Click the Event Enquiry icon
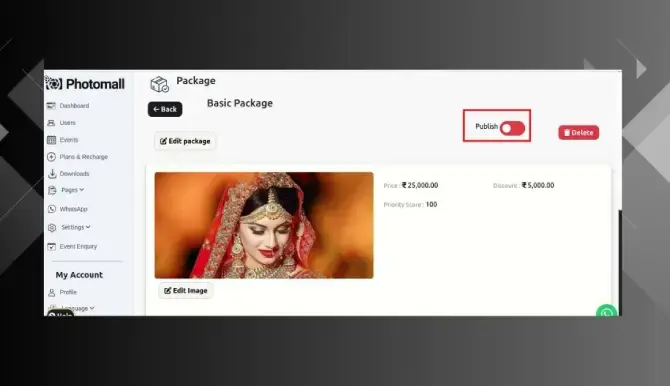Image resolution: width=670 pixels, height=386 pixels. pyautogui.click(x=51, y=247)
